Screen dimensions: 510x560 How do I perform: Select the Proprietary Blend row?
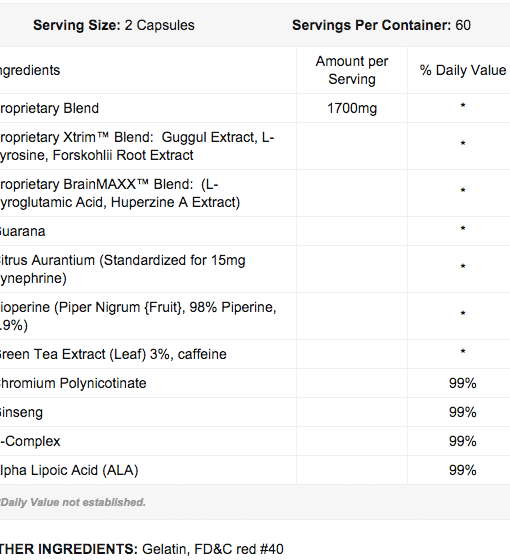pos(255,108)
